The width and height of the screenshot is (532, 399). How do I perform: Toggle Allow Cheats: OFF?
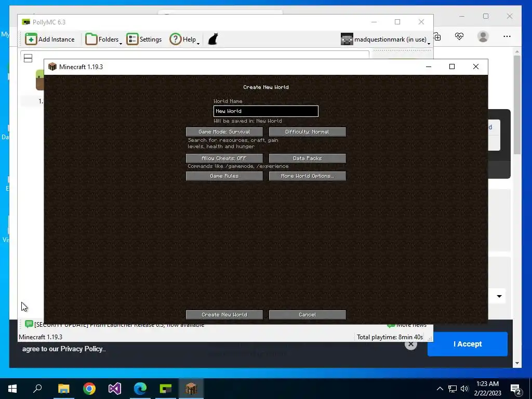click(224, 158)
